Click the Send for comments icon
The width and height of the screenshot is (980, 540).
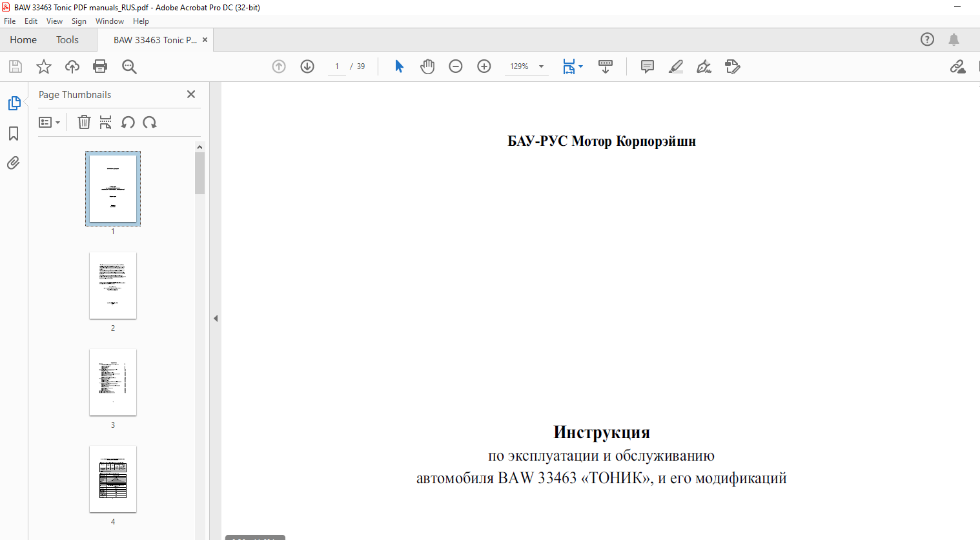click(733, 66)
